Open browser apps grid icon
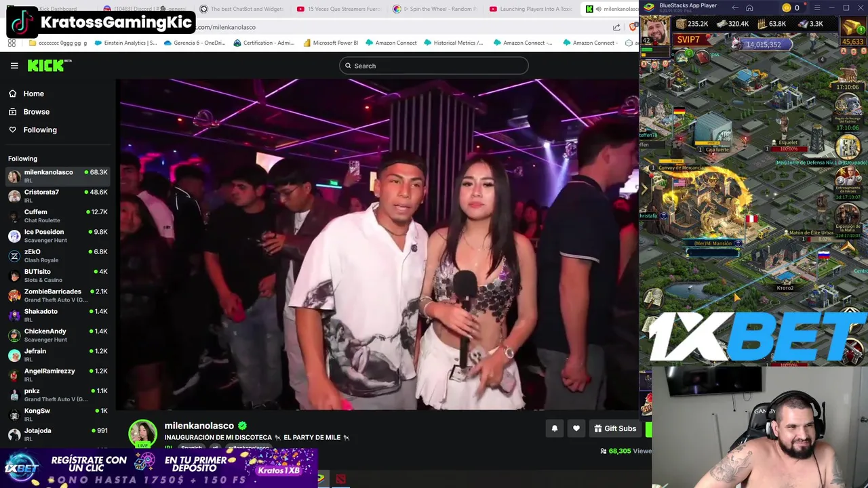The image size is (868, 488). tap(12, 43)
